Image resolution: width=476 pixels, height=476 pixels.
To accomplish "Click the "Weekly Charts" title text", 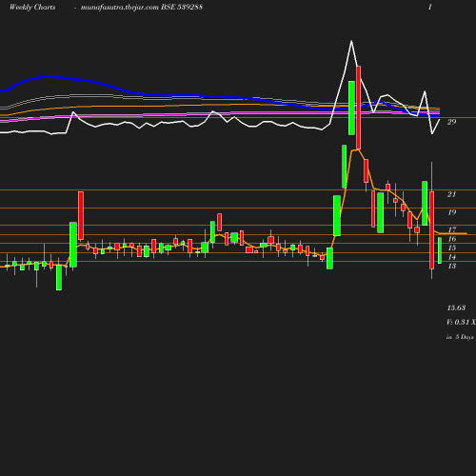I will [32, 7].
